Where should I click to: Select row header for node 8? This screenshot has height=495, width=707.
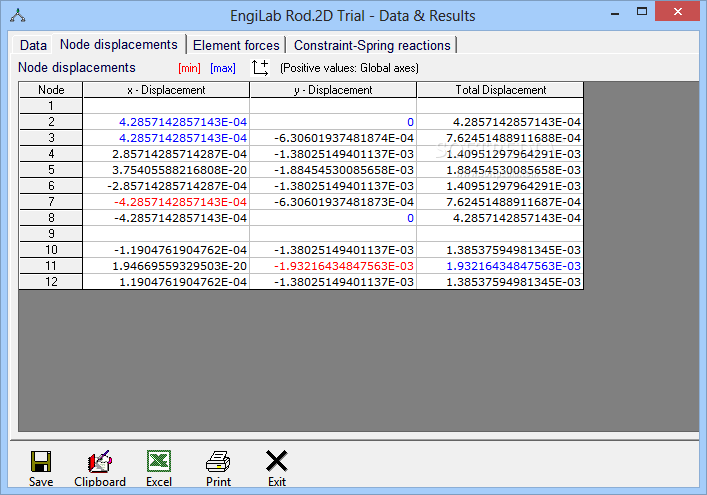pos(51,218)
